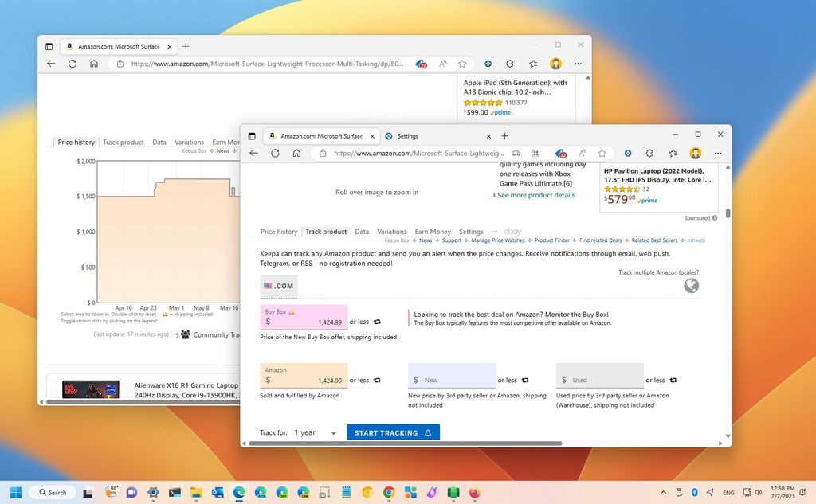Open the Keepa Settings tab in front window

tap(471, 232)
